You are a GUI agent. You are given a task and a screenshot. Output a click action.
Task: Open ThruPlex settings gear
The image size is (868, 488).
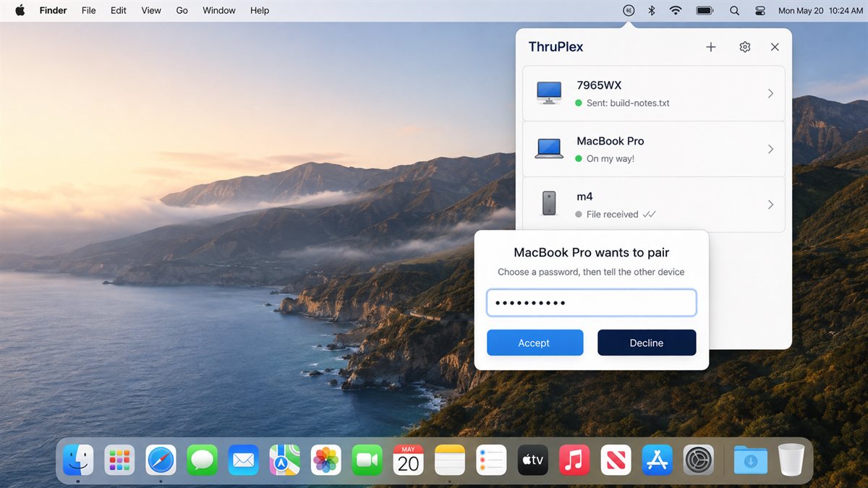pyautogui.click(x=745, y=47)
